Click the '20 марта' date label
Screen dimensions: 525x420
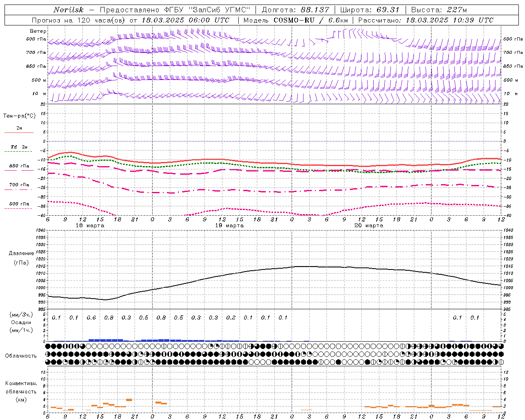tap(369, 226)
